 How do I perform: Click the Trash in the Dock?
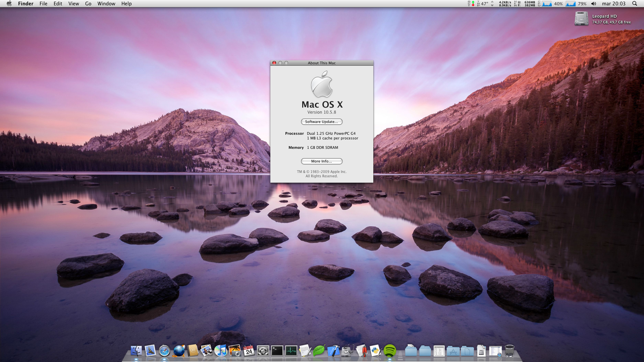[x=509, y=351]
